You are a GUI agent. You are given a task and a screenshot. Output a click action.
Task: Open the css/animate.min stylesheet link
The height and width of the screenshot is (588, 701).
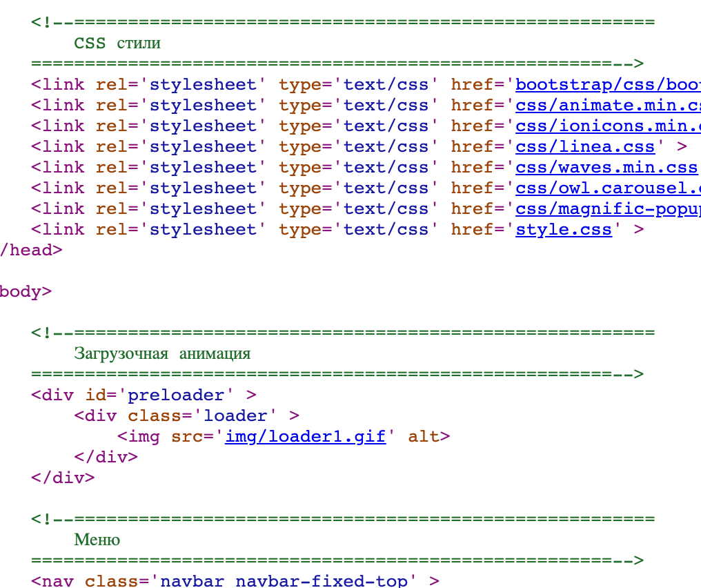tap(607, 106)
